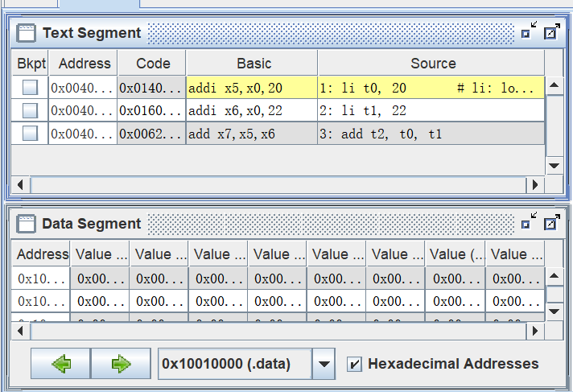This screenshot has width=573, height=392.
Task: Select the 0x10010000 (.data) combo box
Action: 235,364
